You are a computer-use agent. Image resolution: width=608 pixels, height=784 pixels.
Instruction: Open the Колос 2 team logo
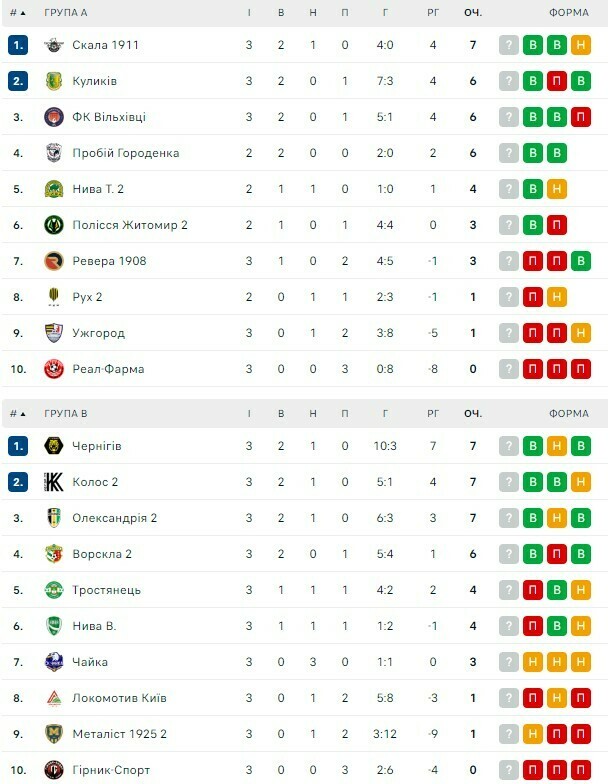pos(54,482)
